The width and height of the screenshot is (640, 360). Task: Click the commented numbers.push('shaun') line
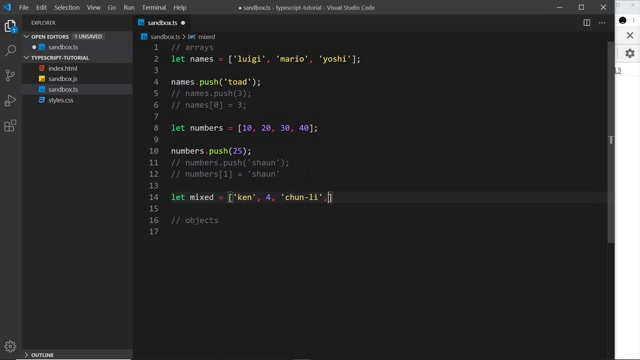tap(230, 162)
